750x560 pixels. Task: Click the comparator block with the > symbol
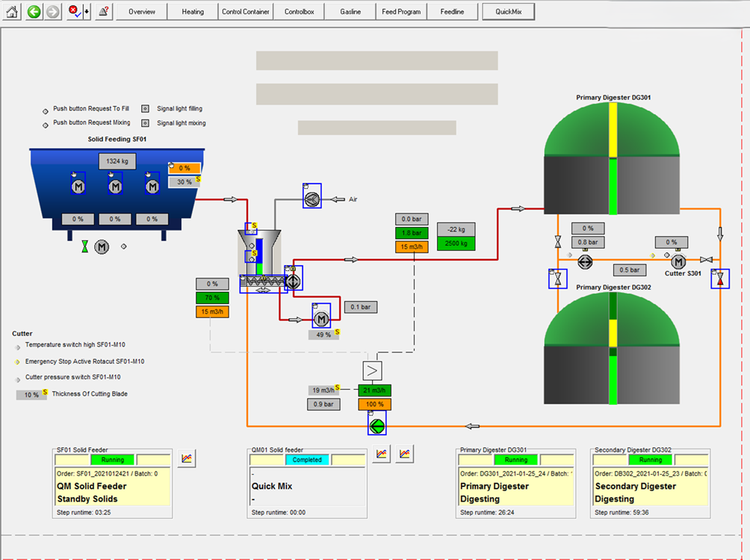coord(371,370)
